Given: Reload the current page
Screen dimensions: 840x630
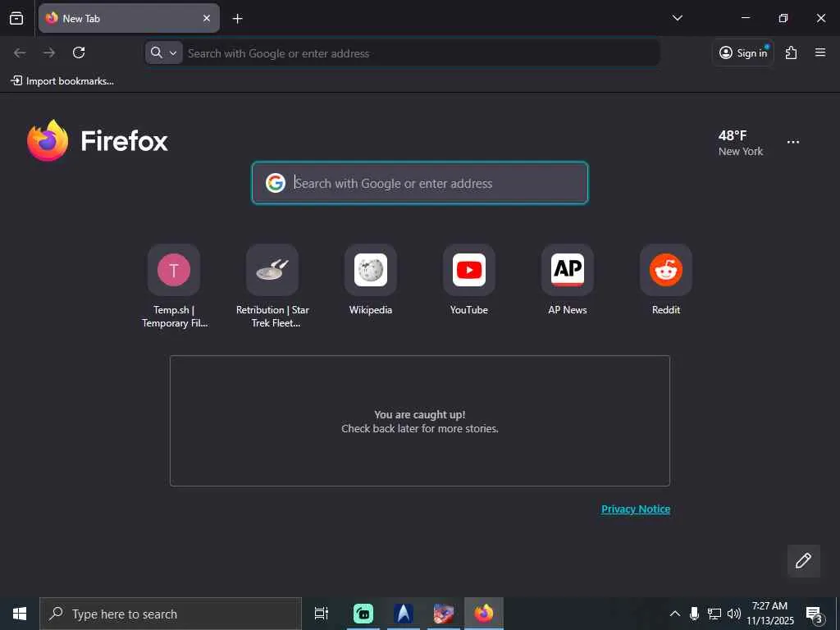Looking at the screenshot, I should point(79,52).
